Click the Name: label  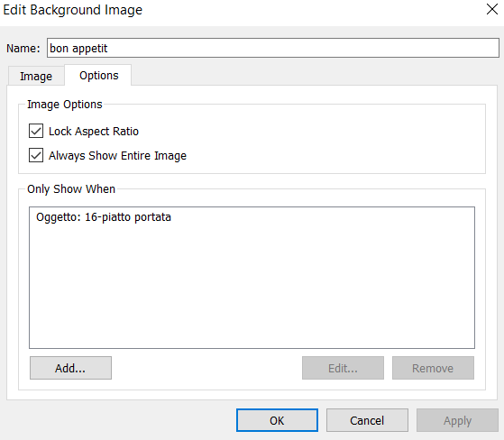pos(23,48)
